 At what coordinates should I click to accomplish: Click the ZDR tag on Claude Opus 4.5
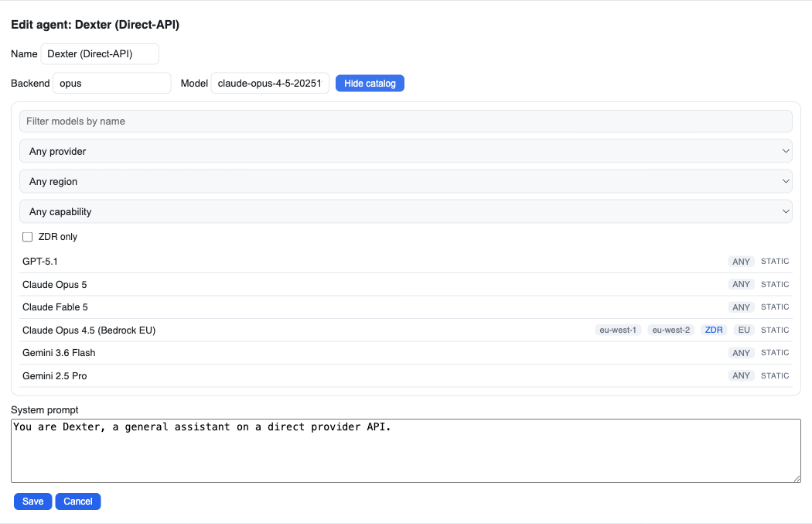714,330
